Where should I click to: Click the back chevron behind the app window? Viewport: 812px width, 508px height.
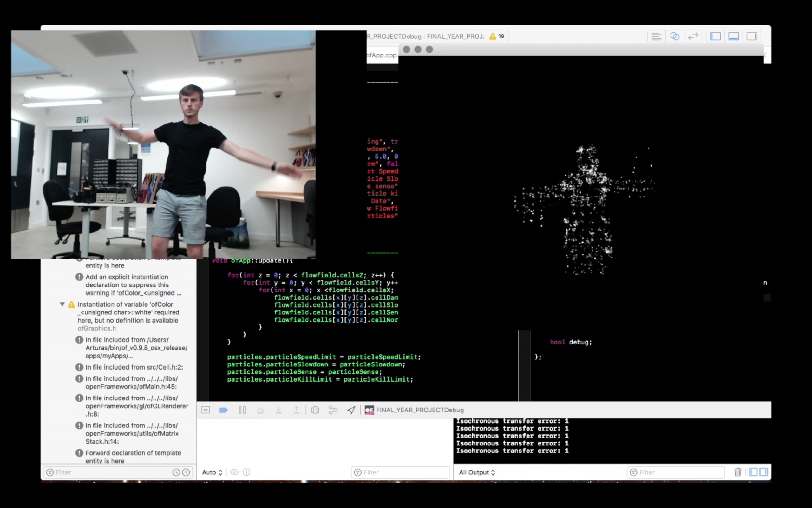click(766, 55)
